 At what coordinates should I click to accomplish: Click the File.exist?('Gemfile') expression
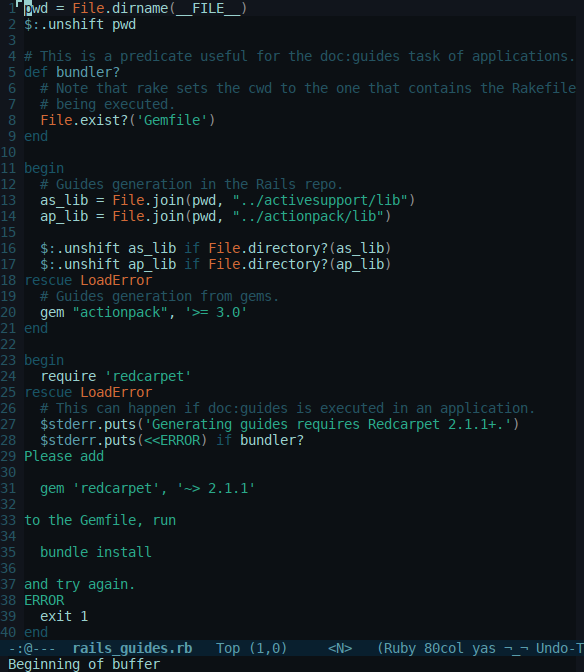(128, 120)
